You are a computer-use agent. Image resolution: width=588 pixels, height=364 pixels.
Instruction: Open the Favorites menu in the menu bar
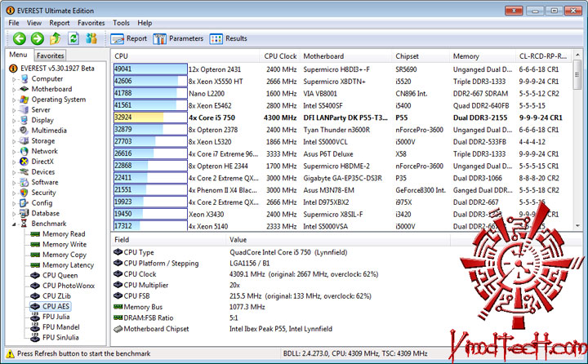click(91, 23)
